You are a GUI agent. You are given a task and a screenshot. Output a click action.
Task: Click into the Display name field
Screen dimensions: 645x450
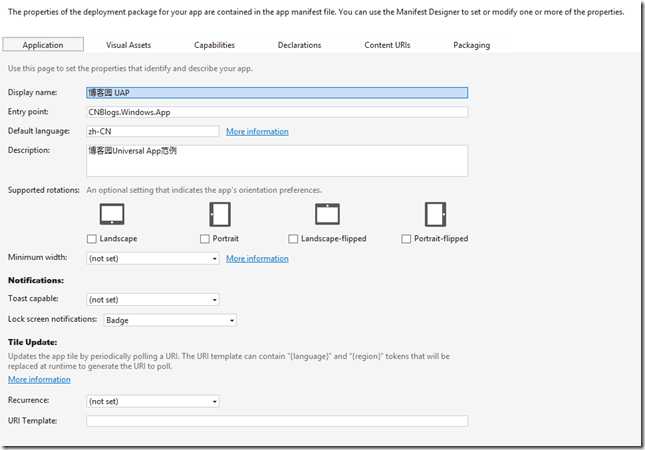tap(277, 93)
